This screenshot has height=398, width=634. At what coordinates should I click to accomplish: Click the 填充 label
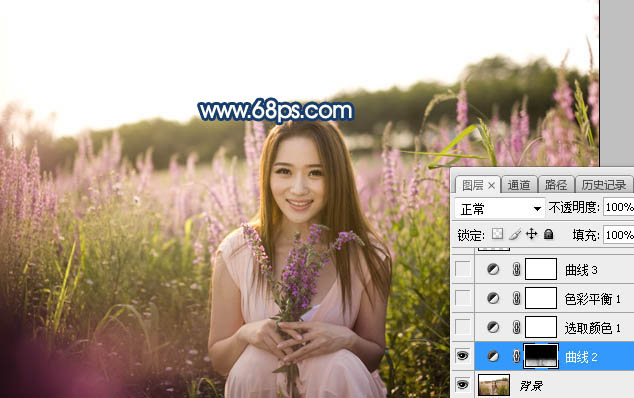coord(586,235)
